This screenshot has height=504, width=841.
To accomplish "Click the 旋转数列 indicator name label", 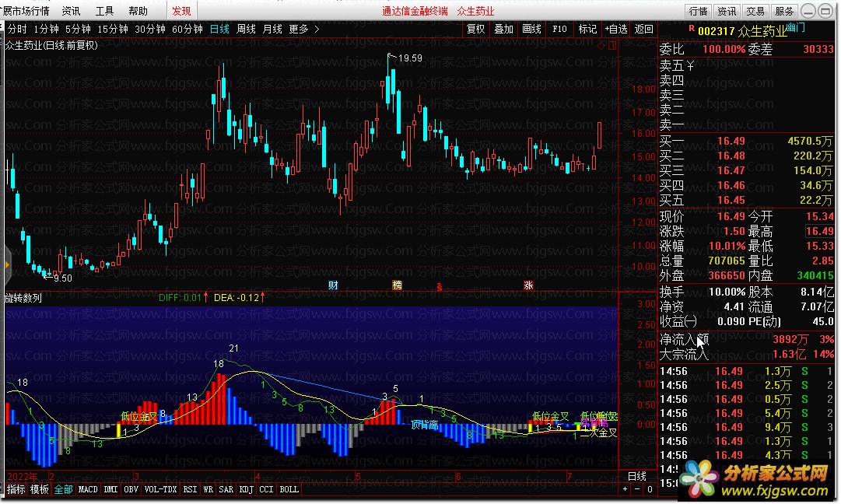I will pos(23,298).
